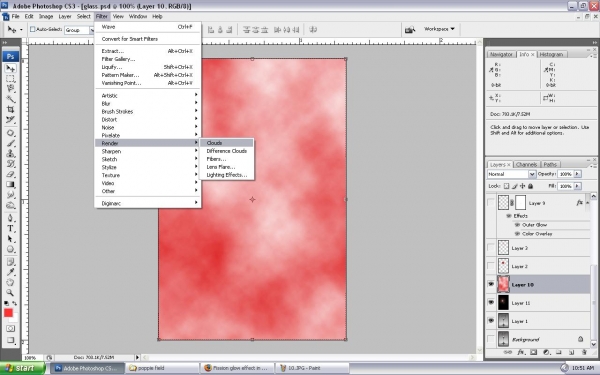Open Filter Gallery menu item

(148, 59)
